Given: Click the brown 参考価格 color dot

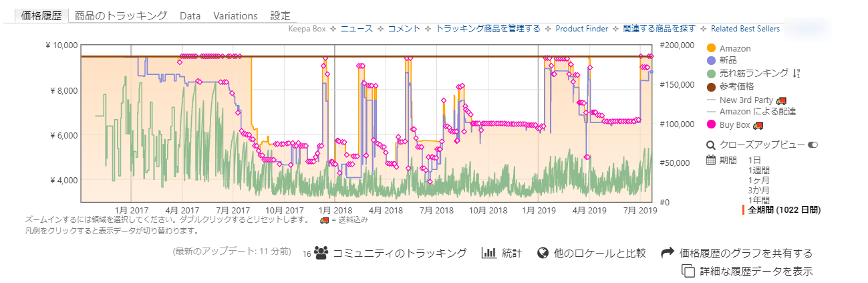Looking at the screenshot, I should [x=711, y=86].
